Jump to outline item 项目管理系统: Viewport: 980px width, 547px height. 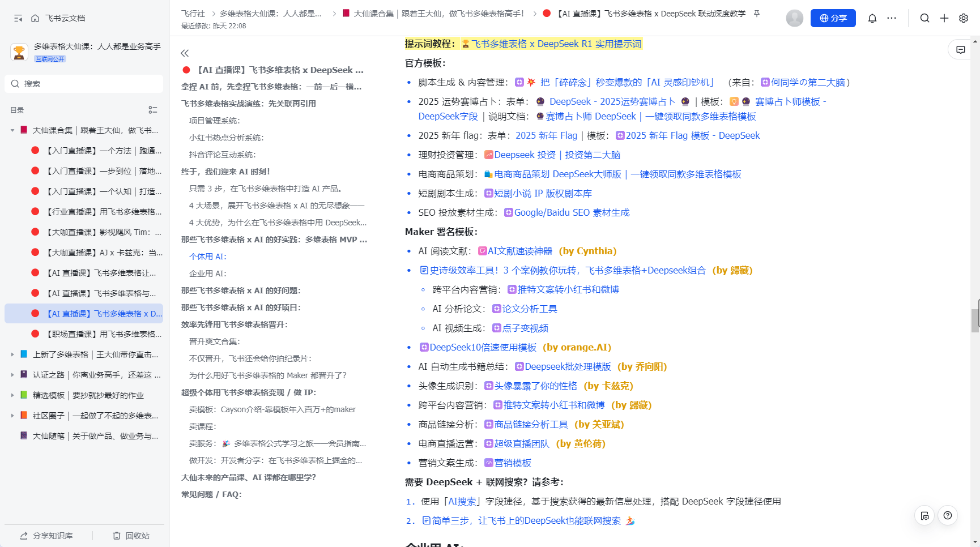(x=215, y=121)
